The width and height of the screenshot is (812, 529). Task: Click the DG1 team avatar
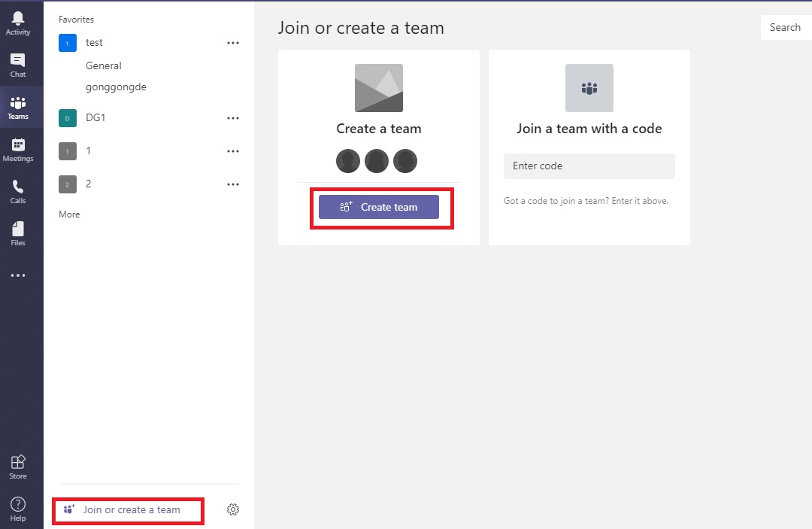(68, 118)
